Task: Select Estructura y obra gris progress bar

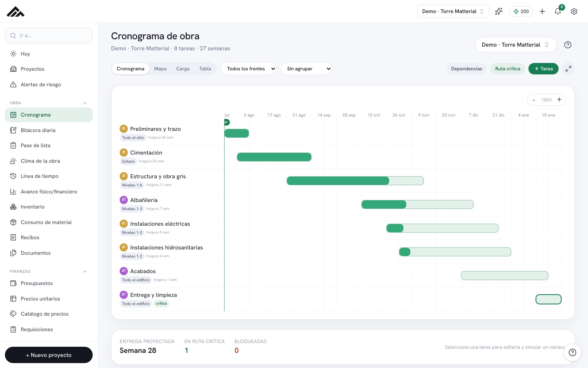Action: [355, 181]
